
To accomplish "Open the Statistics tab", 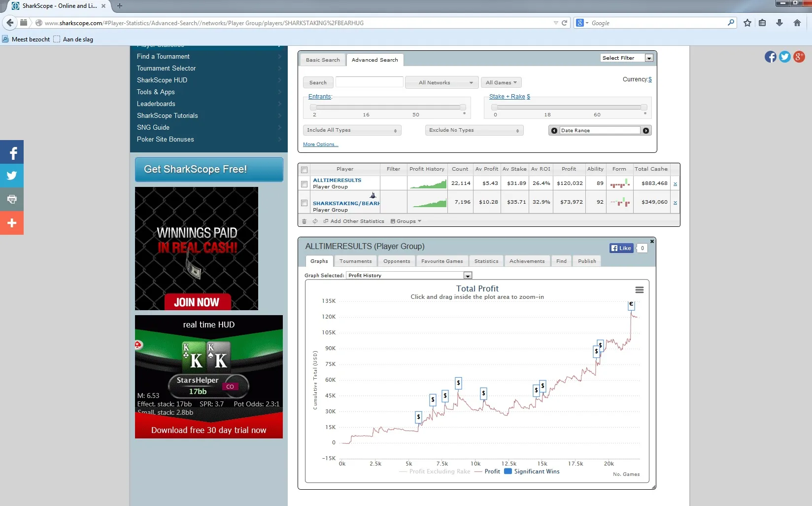I will (486, 261).
